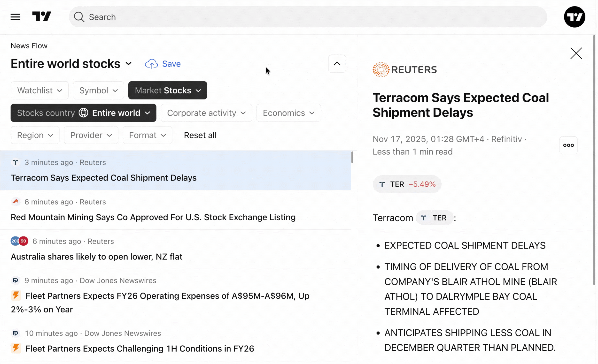The image size is (598, 364).
Task: Close the Terracom article panel
Action: click(x=576, y=53)
